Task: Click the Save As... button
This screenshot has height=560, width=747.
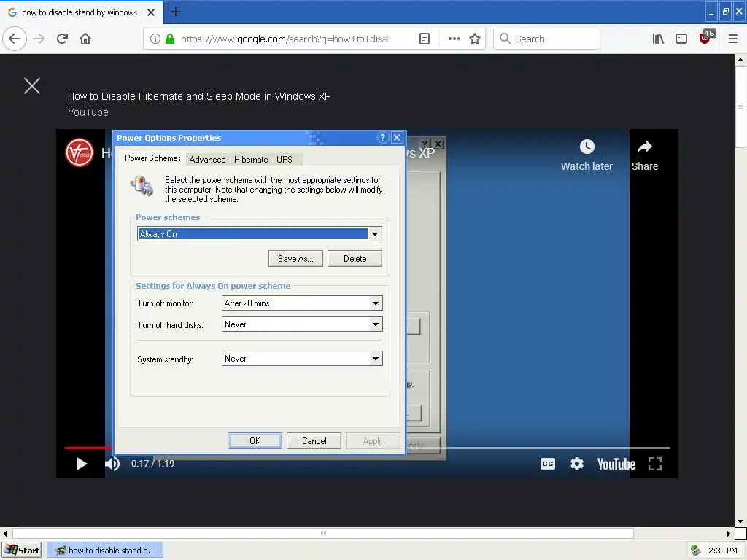Action: coord(295,259)
